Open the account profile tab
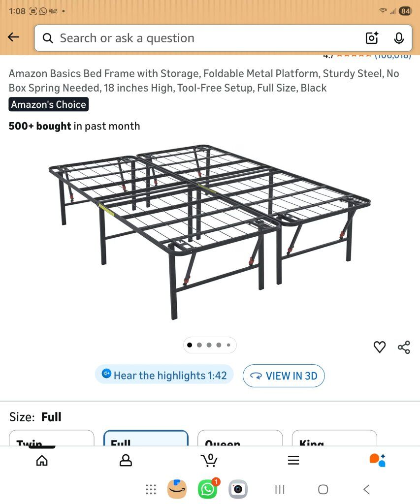The height and width of the screenshot is (504, 420). coord(126,460)
